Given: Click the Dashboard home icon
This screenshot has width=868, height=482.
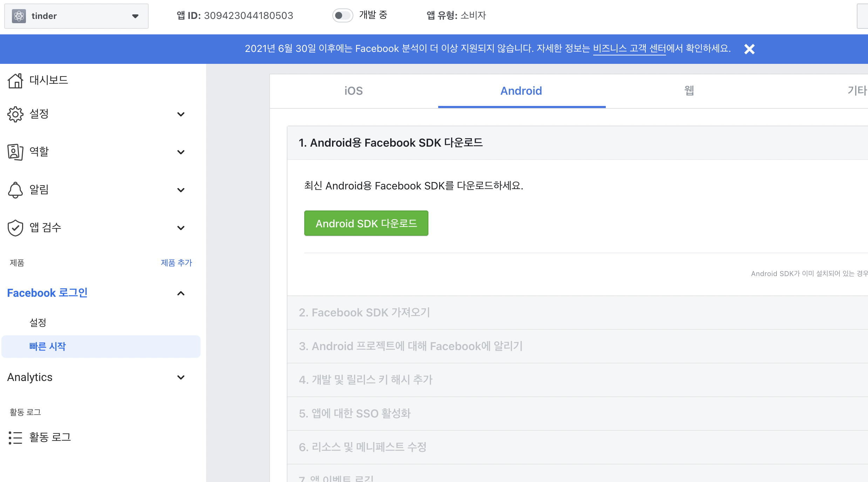Looking at the screenshot, I should (15, 81).
